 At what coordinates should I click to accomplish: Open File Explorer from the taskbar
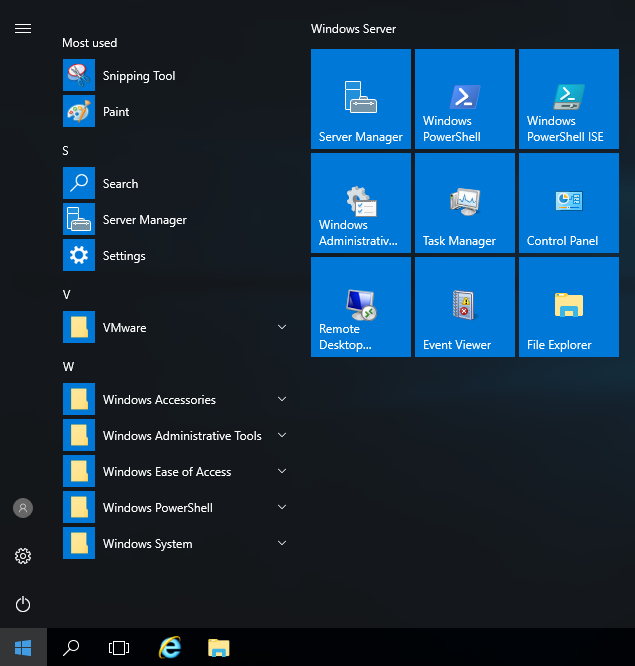coord(219,648)
